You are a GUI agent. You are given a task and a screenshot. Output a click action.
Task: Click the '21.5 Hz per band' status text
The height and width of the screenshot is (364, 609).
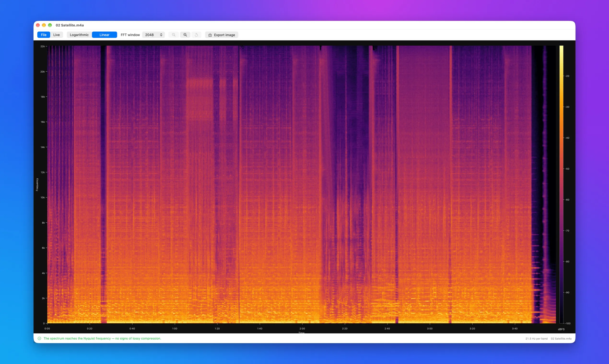point(536,338)
